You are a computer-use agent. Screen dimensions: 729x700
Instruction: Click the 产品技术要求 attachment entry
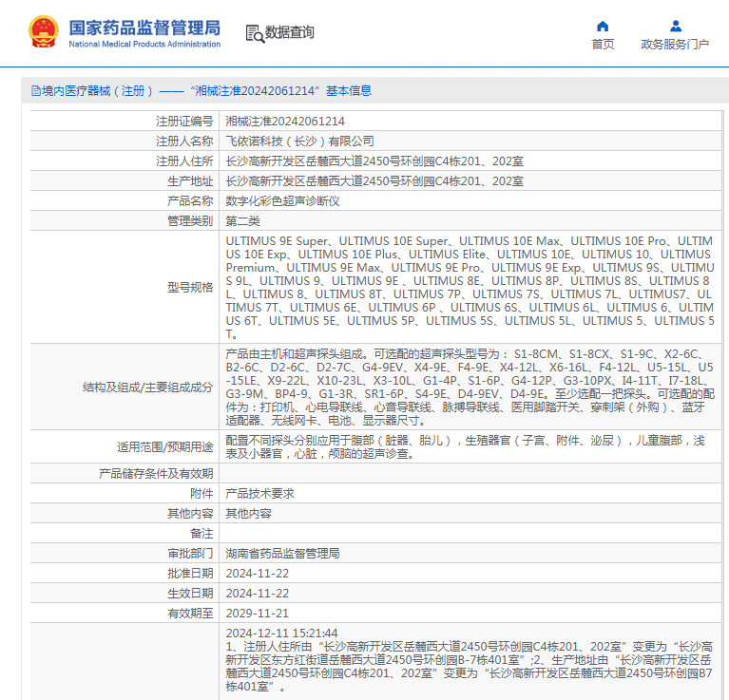[259, 493]
